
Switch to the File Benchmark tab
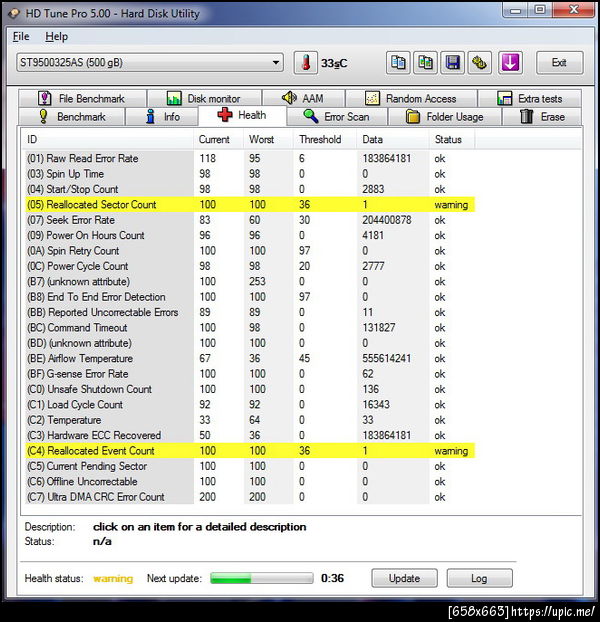(x=82, y=98)
